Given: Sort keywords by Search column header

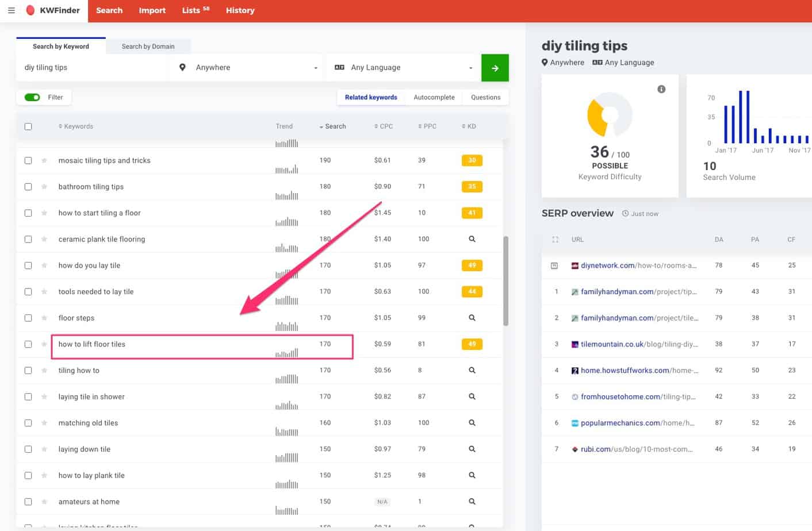Looking at the screenshot, I should (333, 126).
